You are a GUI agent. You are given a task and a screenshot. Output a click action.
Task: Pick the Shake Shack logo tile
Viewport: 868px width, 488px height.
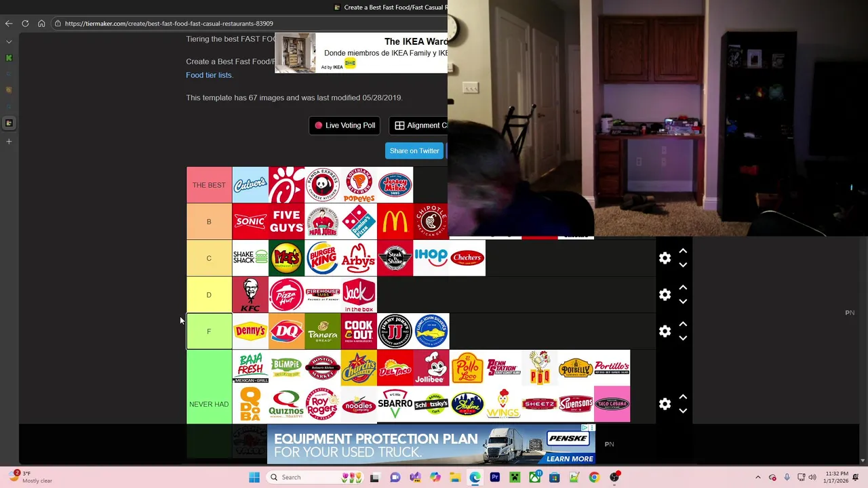tap(250, 258)
